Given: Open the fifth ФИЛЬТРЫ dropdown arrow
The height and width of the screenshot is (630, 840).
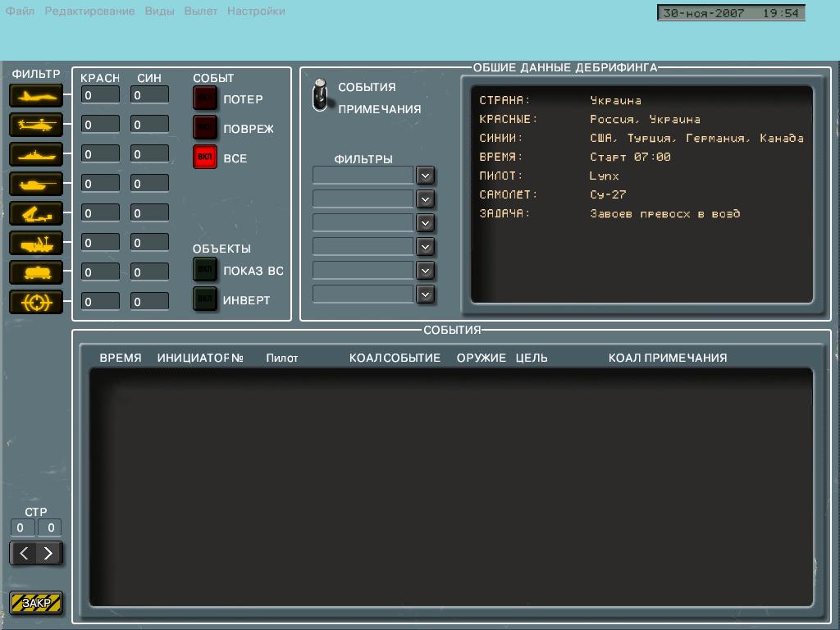Looking at the screenshot, I should click(426, 271).
